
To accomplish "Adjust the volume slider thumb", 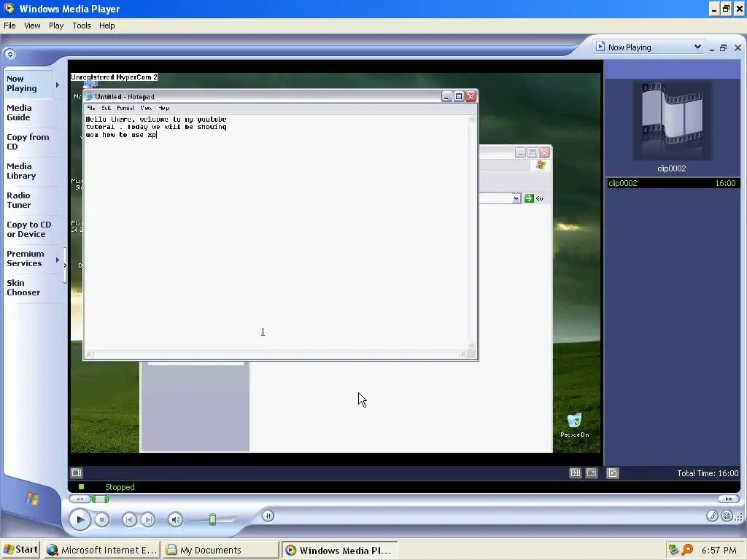I will [212, 519].
